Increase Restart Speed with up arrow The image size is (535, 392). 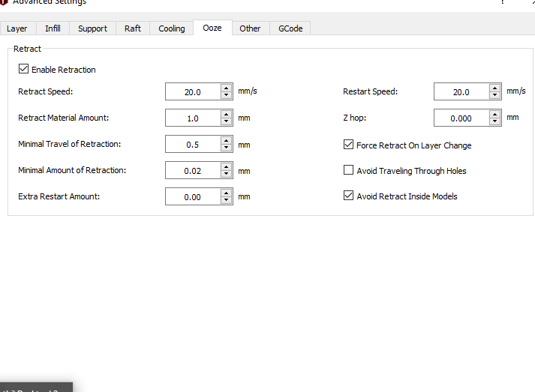[494, 88]
